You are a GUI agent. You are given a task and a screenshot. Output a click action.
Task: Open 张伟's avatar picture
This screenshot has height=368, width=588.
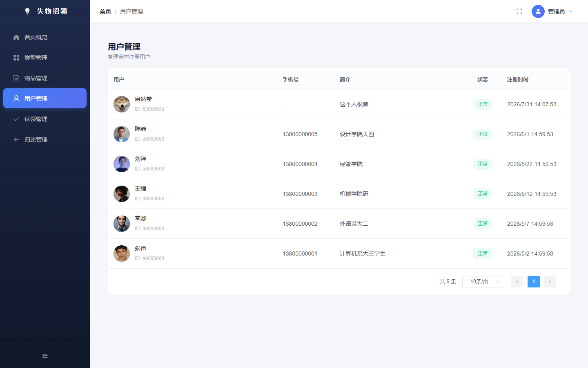(x=122, y=254)
